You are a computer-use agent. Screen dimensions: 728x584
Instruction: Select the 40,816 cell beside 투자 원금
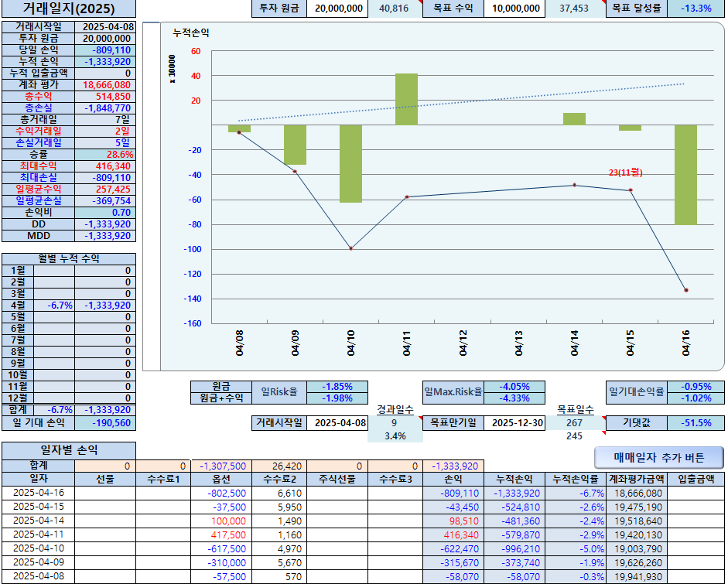[x=395, y=9]
